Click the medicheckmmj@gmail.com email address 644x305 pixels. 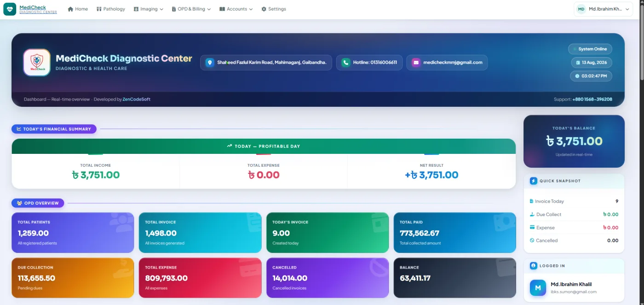453,63
